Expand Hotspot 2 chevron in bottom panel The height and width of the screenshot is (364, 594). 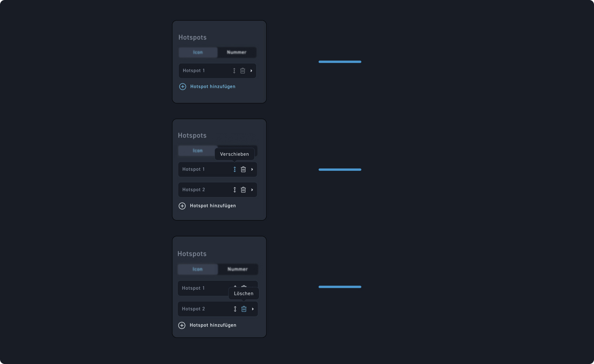[253, 309]
